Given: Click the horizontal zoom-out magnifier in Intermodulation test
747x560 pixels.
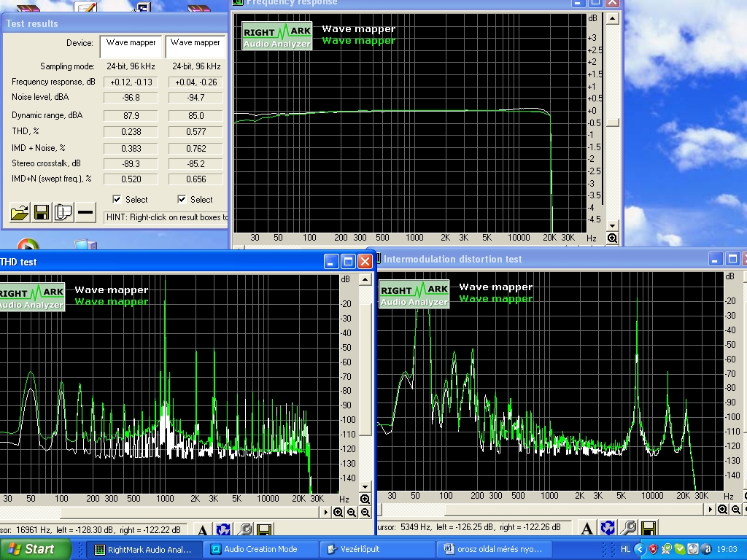Looking at the screenshot, I should pyautogui.click(x=735, y=510).
